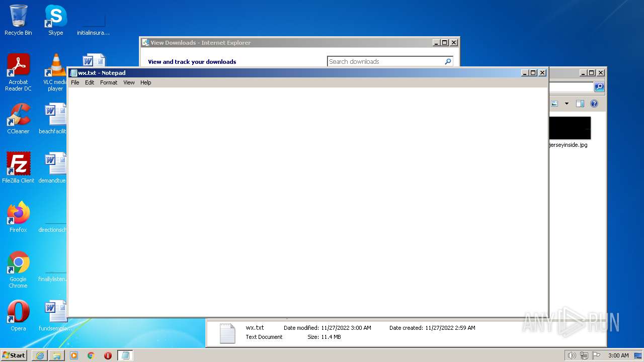Screen dimensions: 644x362
Task: Open the Google Chrome desktop shortcut
Action: 18,269
